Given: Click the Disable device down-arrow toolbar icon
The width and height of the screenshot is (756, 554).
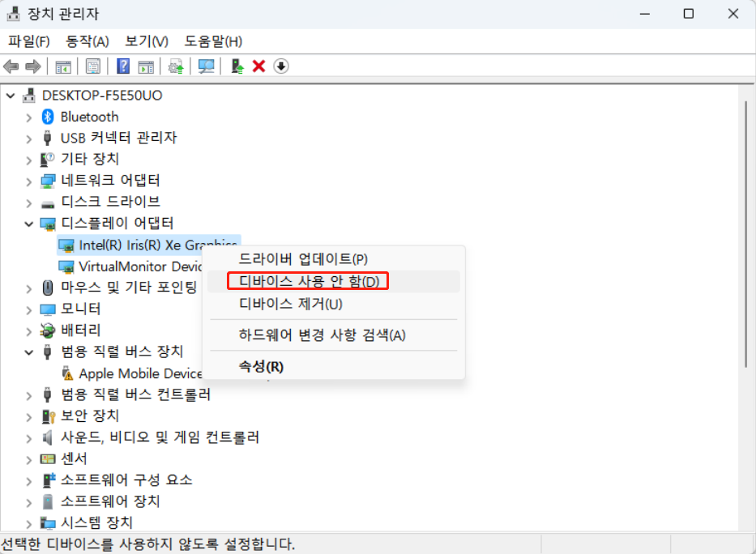Looking at the screenshot, I should [280, 66].
